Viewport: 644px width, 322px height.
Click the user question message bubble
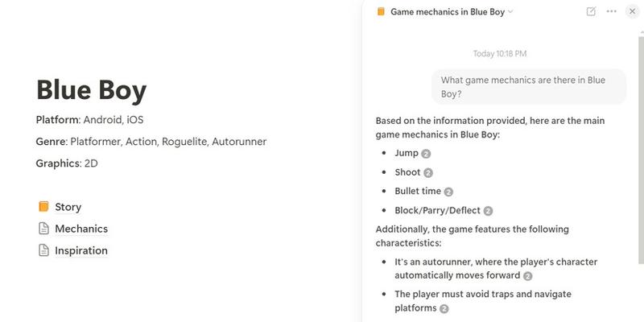pyautogui.click(x=528, y=86)
